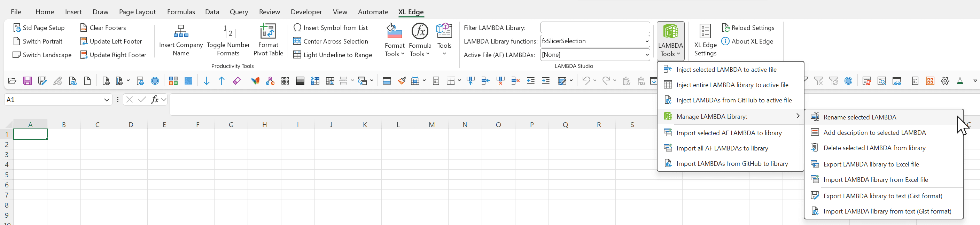Click the Increase Indent icon in toolbar
The image size is (980, 225).
pos(545,81)
